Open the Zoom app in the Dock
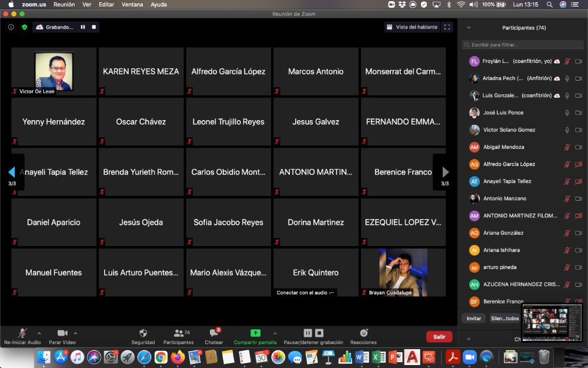Screen dimensions: 588x368 tap(469, 357)
